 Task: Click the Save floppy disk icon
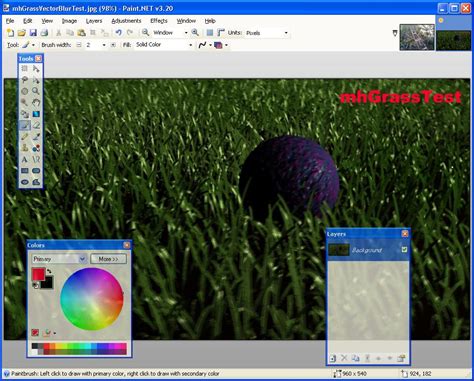[x=33, y=33]
